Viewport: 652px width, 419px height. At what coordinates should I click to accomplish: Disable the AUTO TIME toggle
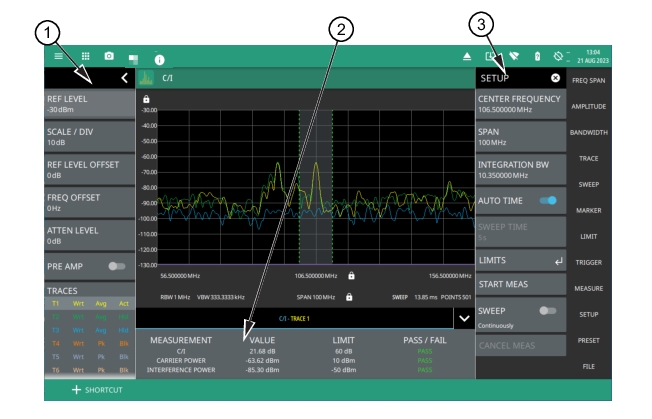coord(548,200)
